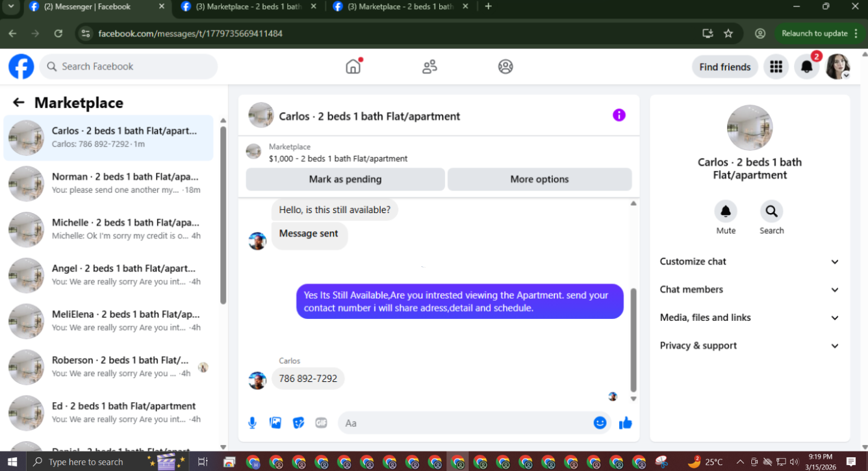Go to the Home feed icon
868x471 pixels.
click(x=353, y=66)
